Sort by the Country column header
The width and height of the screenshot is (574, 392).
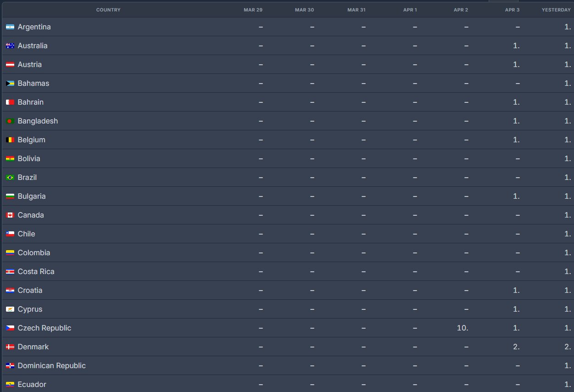[108, 10]
